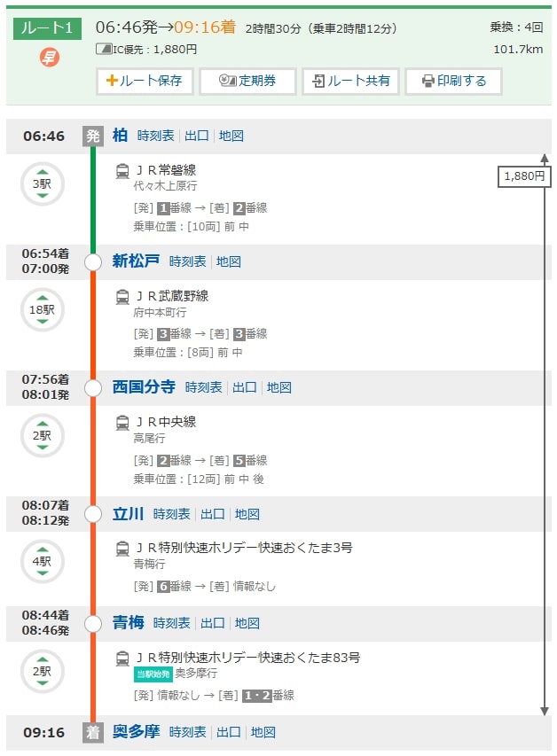Expand the 18駅 intermediate stops
This screenshot has height=756, width=557.
click(x=42, y=310)
